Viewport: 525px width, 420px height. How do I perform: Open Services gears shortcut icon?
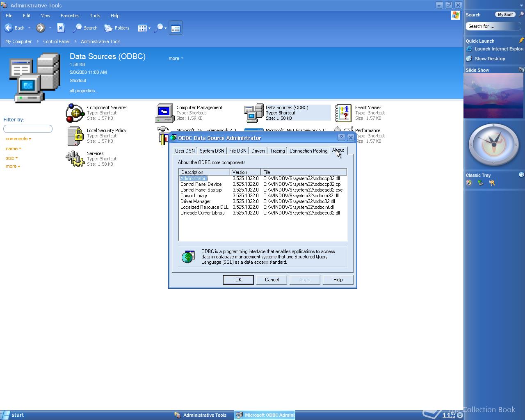[x=75, y=159]
